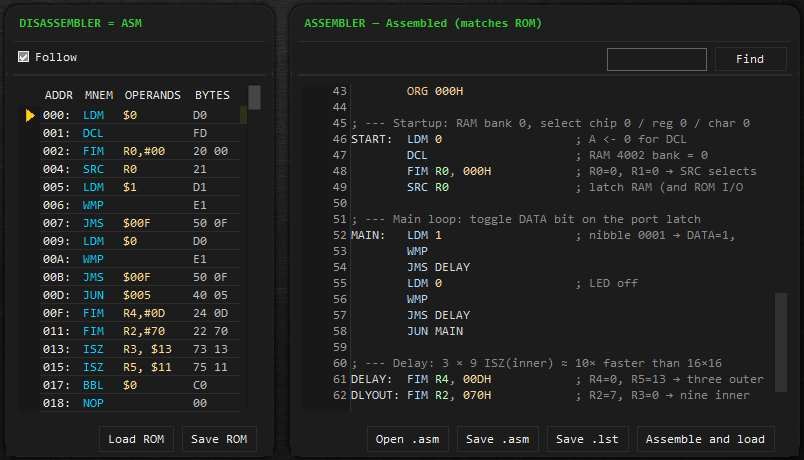The height and width of the screenshot is (460, 804).
Task: Toggle the Follow checkbox
Action: coord(24,57)
